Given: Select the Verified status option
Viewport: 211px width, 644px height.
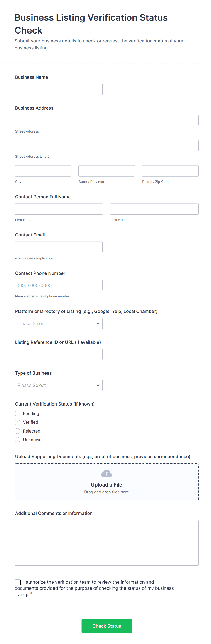Looking at the screenshot, I should (17, 422).
